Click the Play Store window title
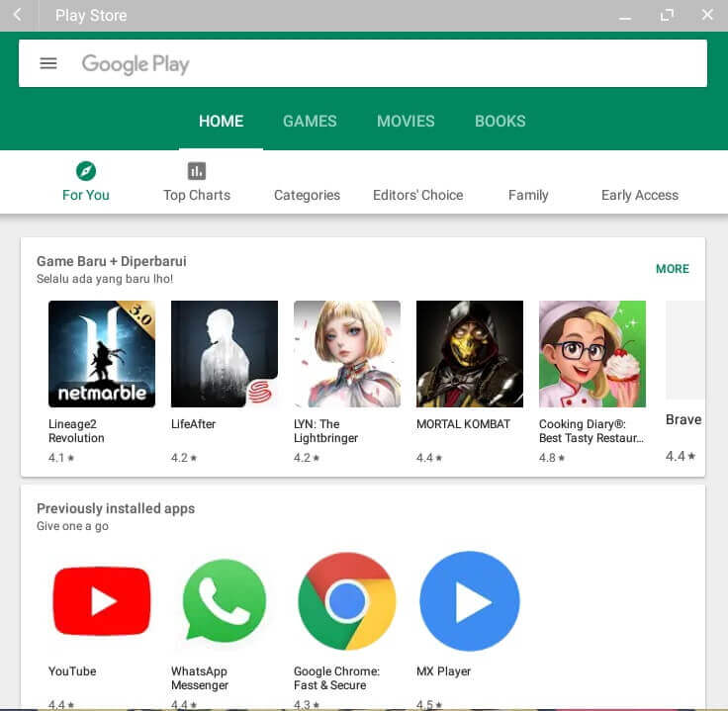 (x=91, y=15)
